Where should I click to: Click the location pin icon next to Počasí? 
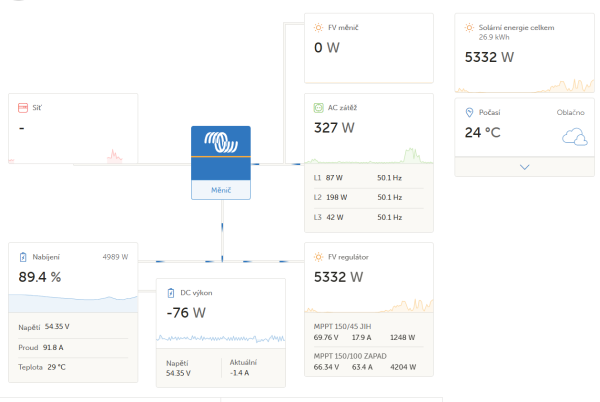click(x=469, y=112)
